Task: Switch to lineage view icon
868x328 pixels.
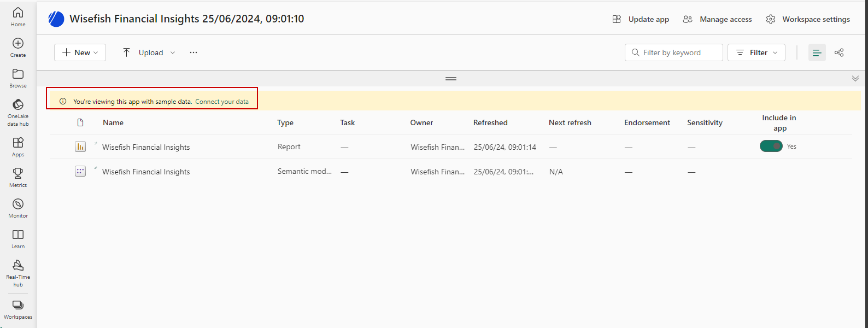Action: coord(839,52)
